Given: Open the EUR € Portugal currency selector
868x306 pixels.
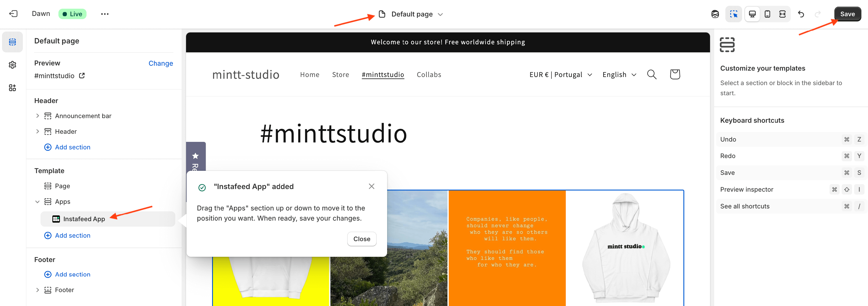Looking at the screenshot, I should [560, 74].
